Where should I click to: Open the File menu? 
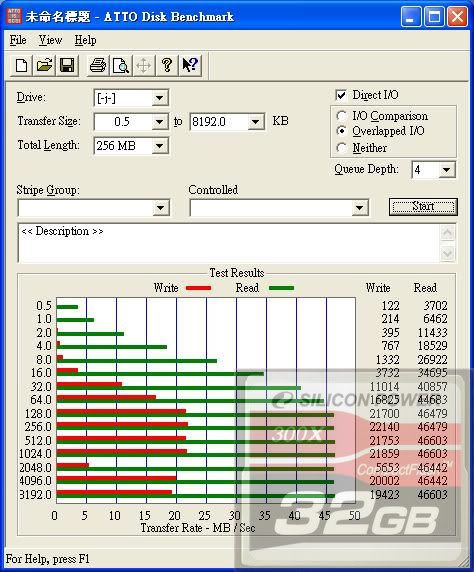(18, 40)
